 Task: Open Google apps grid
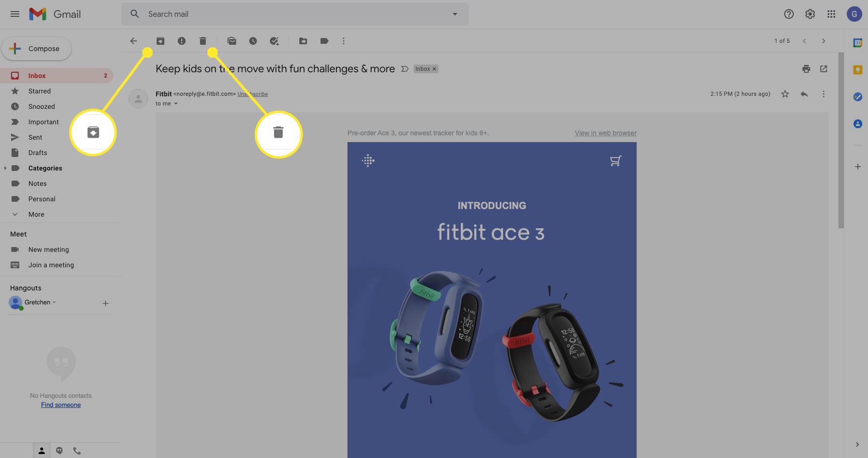tap(831, 14)
